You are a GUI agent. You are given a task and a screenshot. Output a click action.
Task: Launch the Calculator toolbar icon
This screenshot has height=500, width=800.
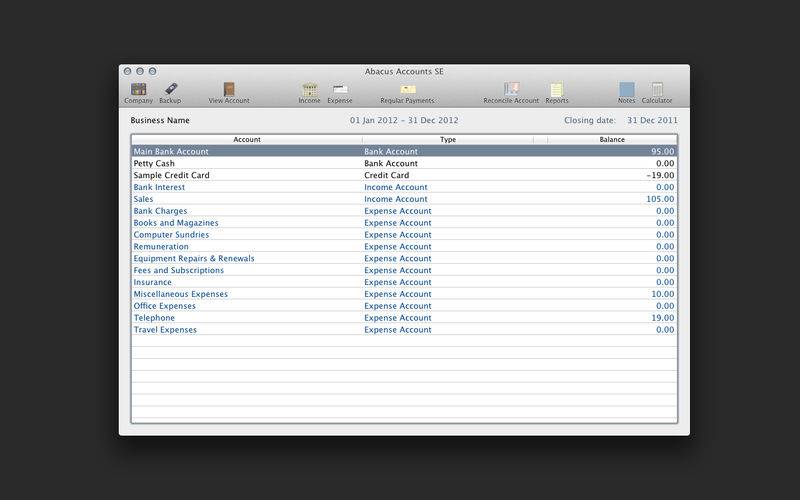657,93
